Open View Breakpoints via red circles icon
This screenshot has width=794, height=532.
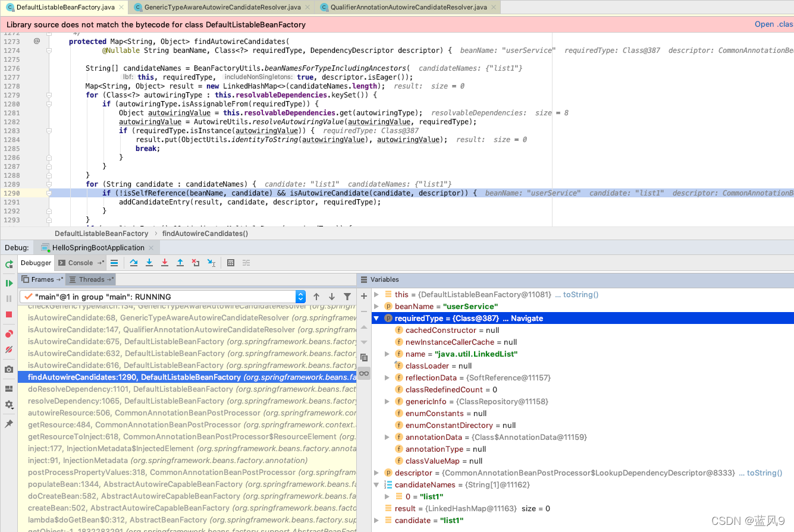(8, 333)
